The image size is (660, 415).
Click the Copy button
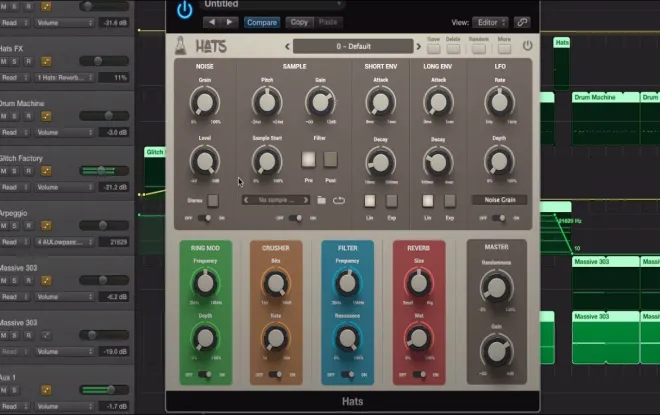coord(299,22)
